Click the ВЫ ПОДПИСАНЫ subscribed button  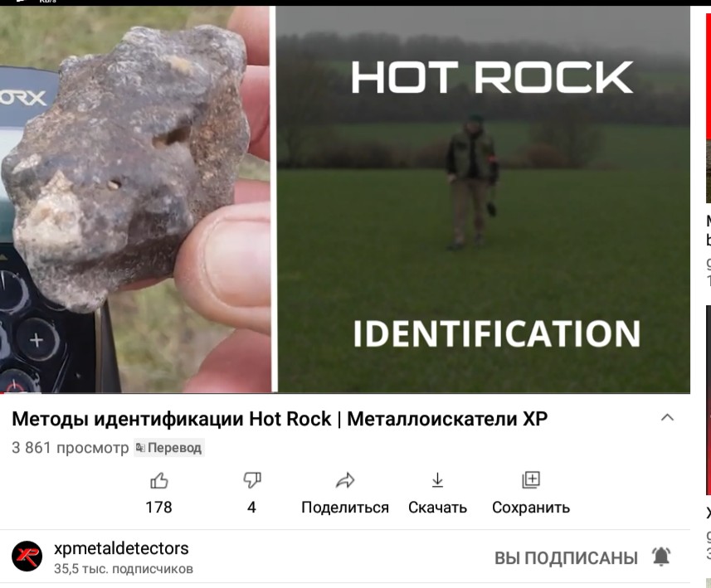click(566, 558)
